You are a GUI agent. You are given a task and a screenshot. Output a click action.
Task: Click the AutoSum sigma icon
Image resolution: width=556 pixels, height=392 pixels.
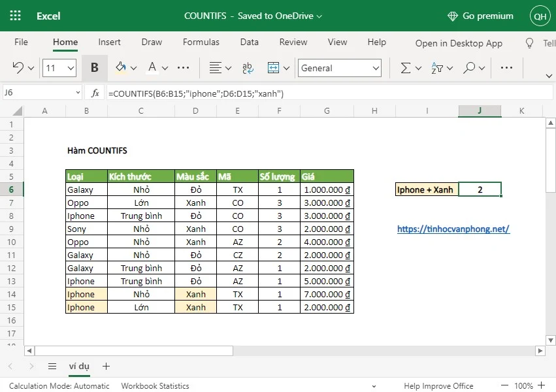tap(405, 68)
